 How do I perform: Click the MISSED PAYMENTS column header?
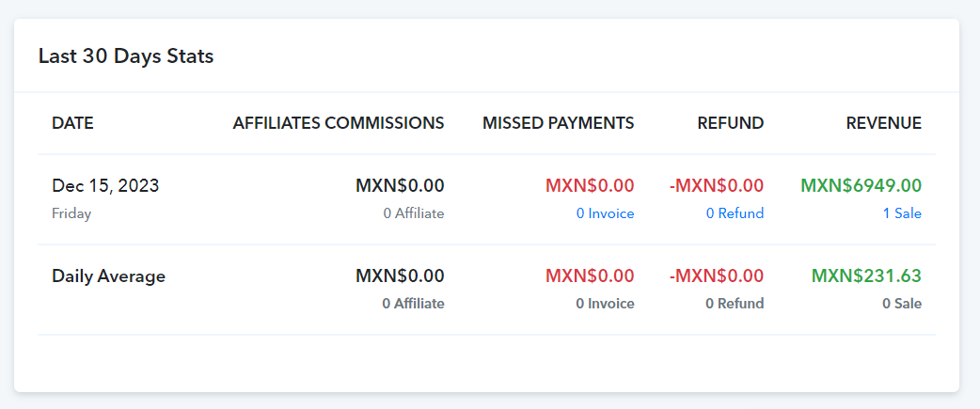(558, 123)
